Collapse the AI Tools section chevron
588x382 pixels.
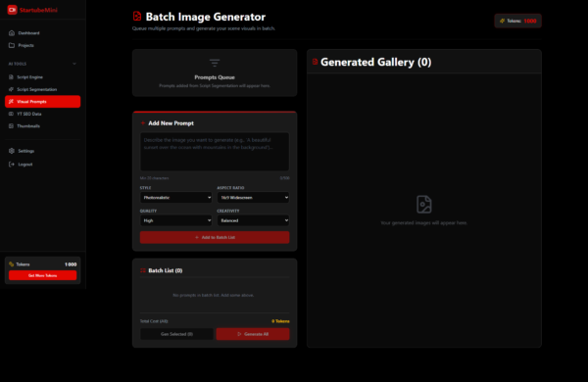(74, 64)
